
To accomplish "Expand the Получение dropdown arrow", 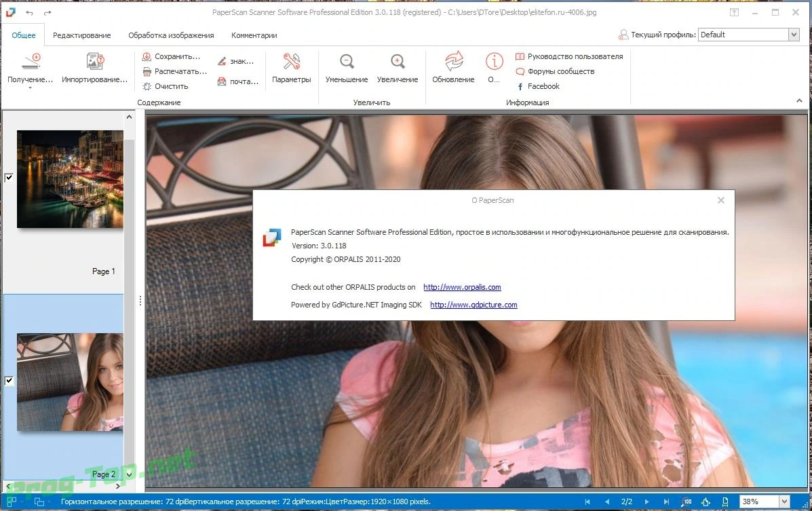I will [x=30, y=89].
